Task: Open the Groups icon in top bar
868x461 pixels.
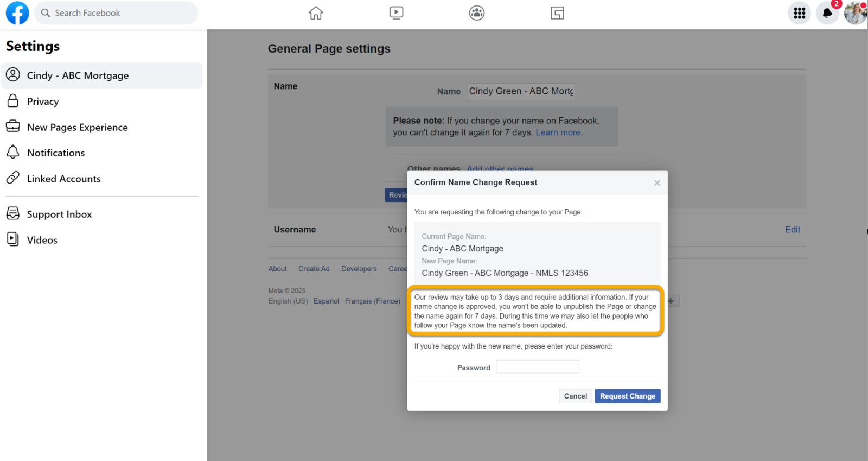Action: 477,13
